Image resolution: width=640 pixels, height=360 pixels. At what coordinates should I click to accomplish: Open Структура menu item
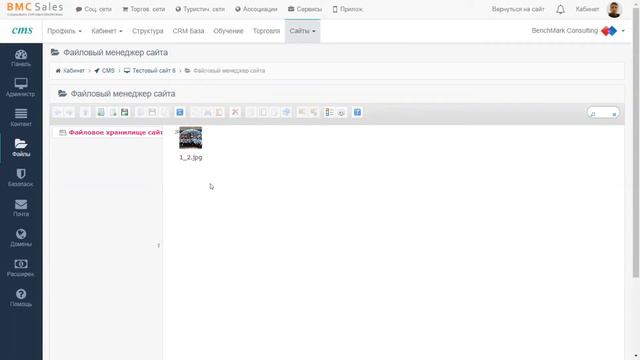tap(148, 31)
